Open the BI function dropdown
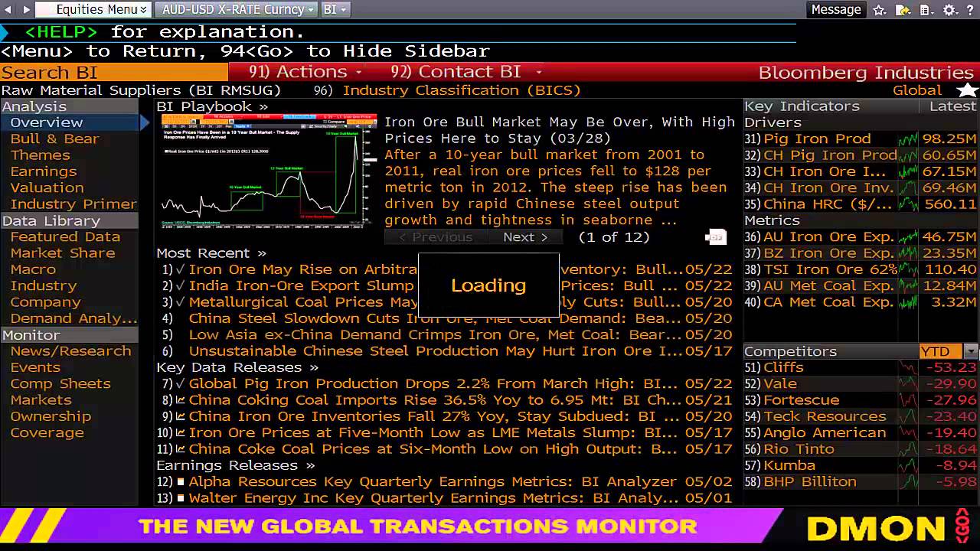Screen dimensions: 980x551 point(335,9)
